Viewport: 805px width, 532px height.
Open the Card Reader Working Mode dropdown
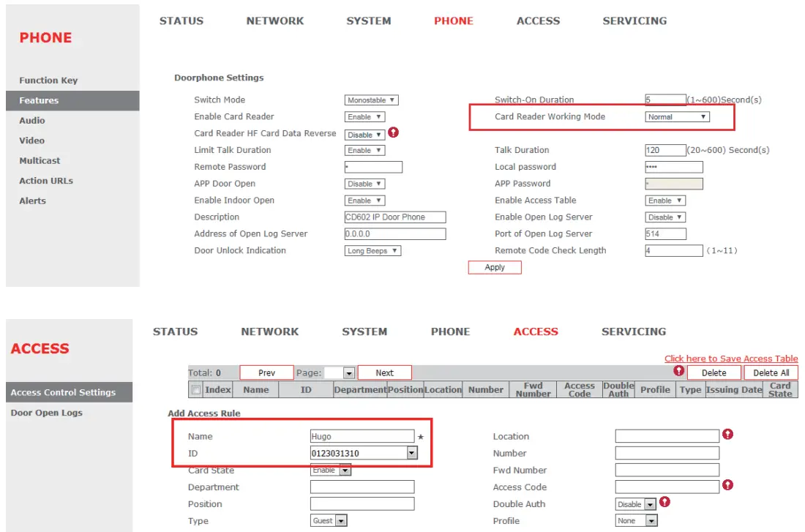click(677, 117)
